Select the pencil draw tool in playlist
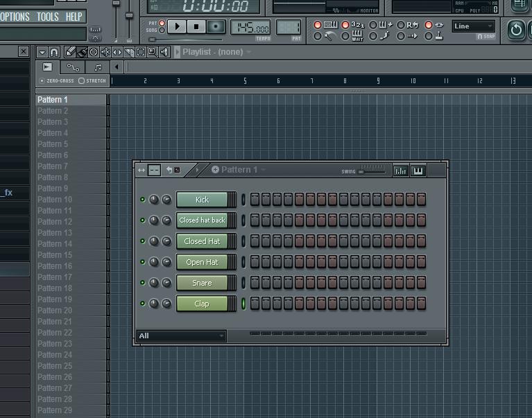Screen dimensions: 532x418 click(x=70, y=52)
